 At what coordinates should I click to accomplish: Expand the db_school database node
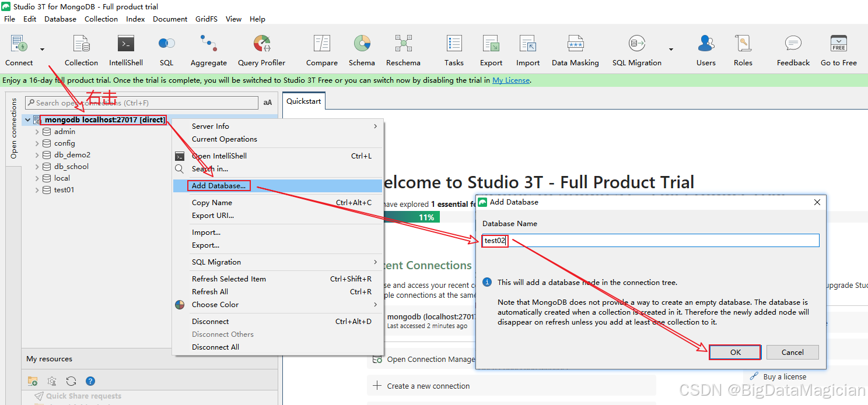point(37,167)
